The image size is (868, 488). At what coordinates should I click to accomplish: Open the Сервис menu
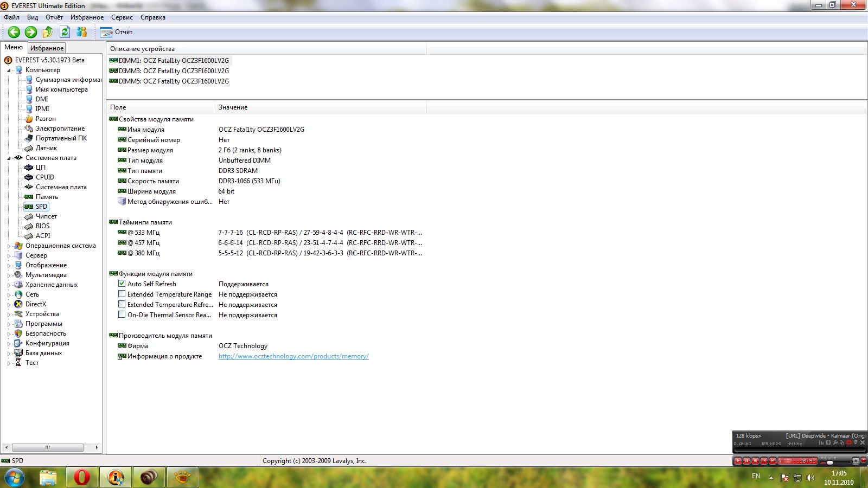pyautogui.click(x=122, y=17)
